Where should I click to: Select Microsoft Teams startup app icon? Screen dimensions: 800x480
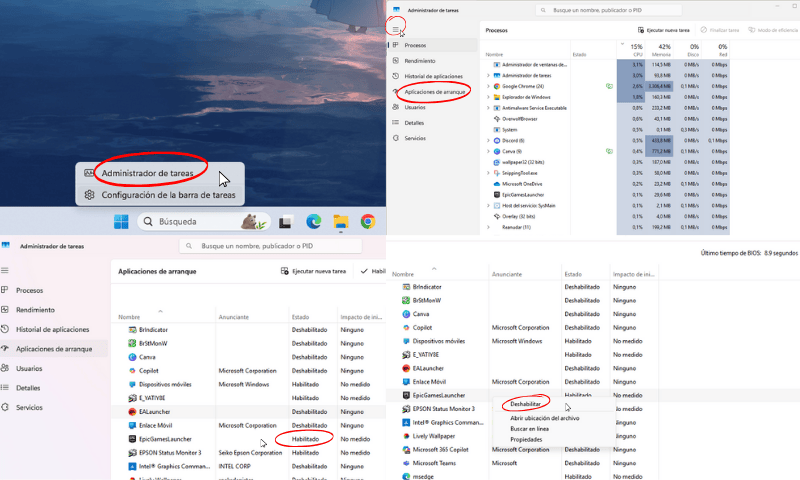tap(405, 463)
